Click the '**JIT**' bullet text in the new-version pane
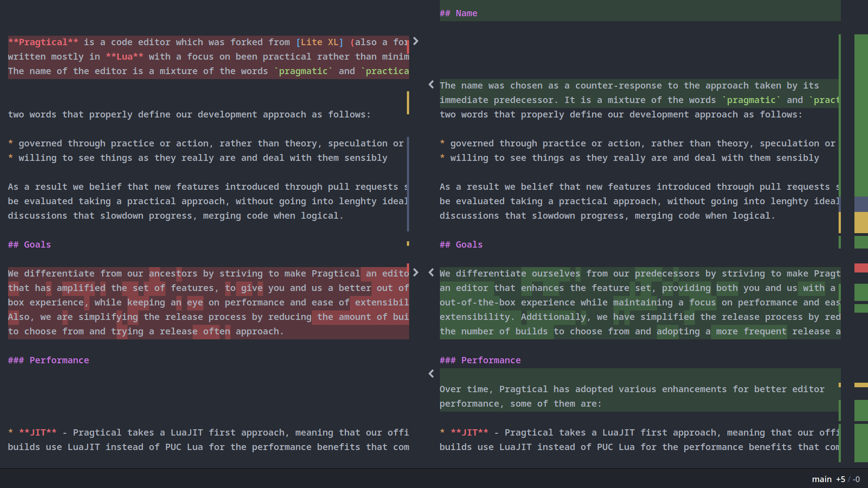This screenshot has width=868, height=488. (469, 432)
